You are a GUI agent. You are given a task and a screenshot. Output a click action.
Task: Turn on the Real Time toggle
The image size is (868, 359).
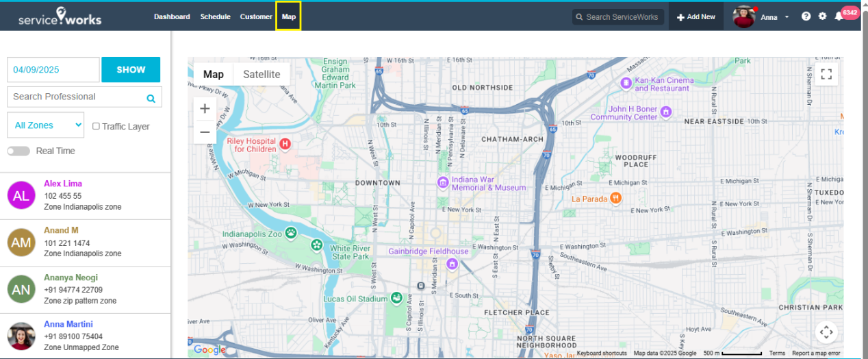(x=18, y=151)
